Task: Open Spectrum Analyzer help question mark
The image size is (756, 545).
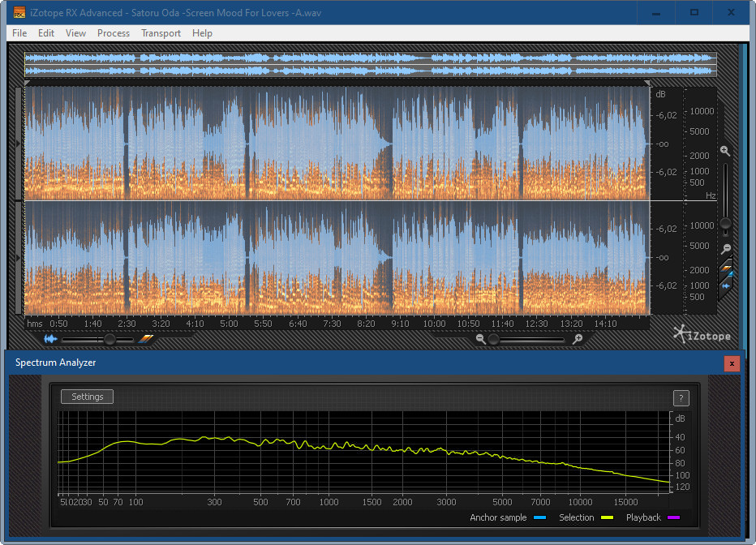Action: 681,397
